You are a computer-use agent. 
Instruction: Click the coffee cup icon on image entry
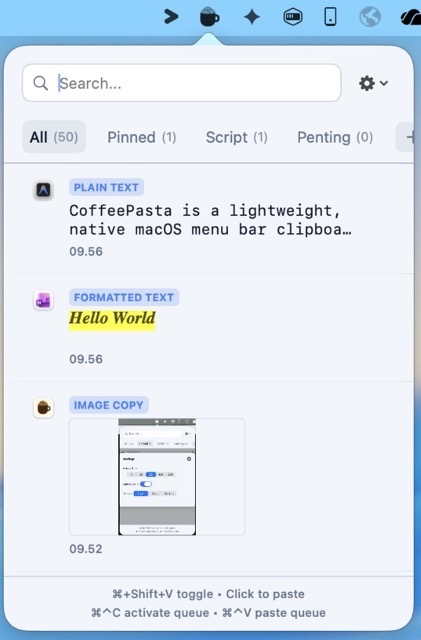click(x=44, y=408)
